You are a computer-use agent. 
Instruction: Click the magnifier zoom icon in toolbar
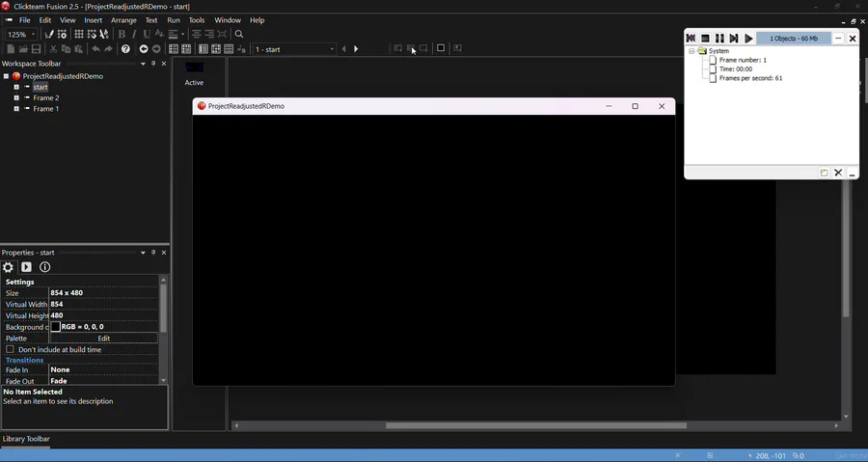pyautogui.click(x=239, y=35)
